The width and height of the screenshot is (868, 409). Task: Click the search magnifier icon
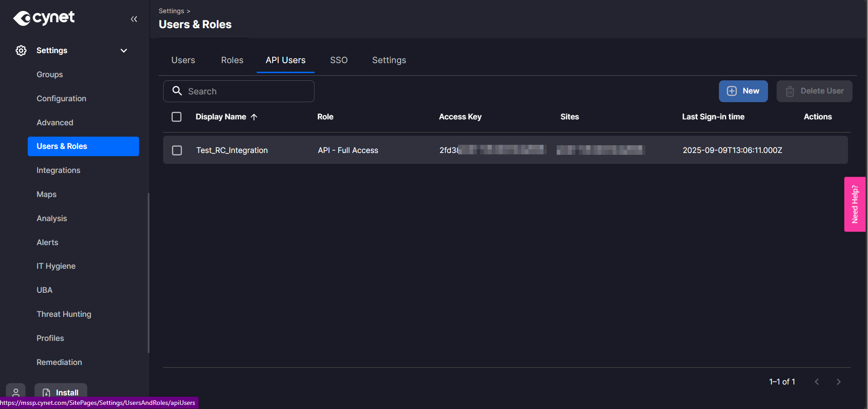coord(177,91)
